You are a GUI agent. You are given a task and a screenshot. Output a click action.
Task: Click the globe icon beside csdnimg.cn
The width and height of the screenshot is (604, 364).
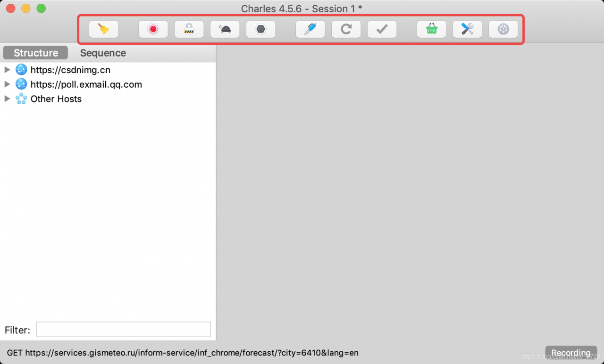(x=21, y=70)
